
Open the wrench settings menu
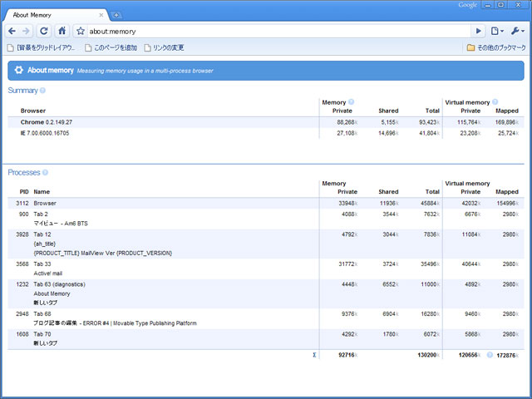[517, 31]
